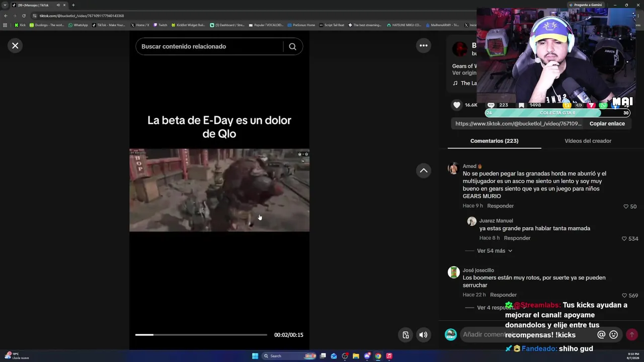Open Apple Music from taskbar
The width and height of the screenshot is (644, 362).
pyautogui.click(x=389, y=356)
